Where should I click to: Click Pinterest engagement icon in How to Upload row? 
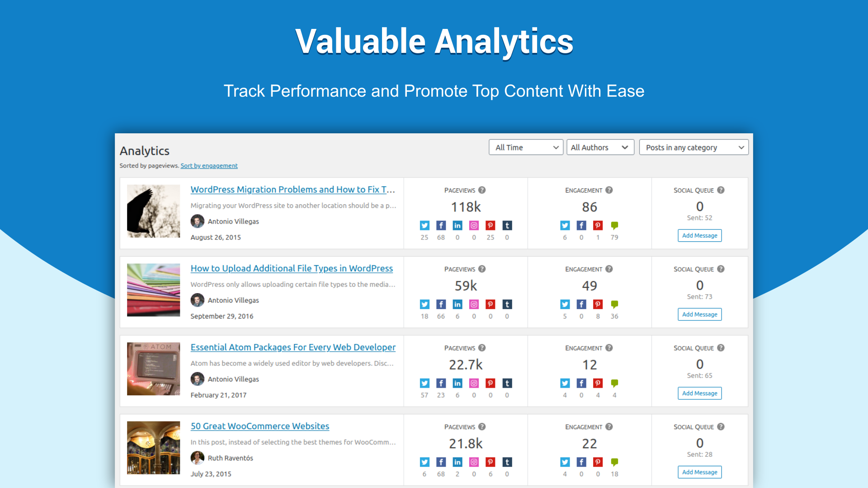pyautogui.click(x=598, y=305)
